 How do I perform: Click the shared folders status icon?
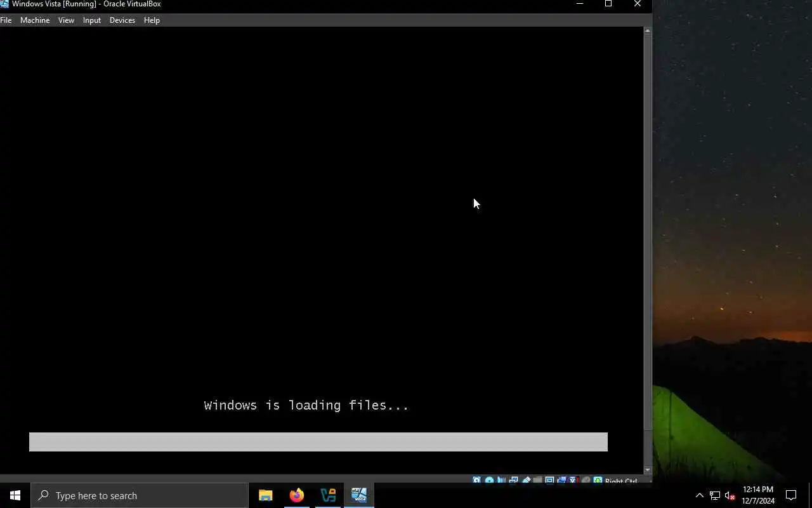click(x=537, y=480)
